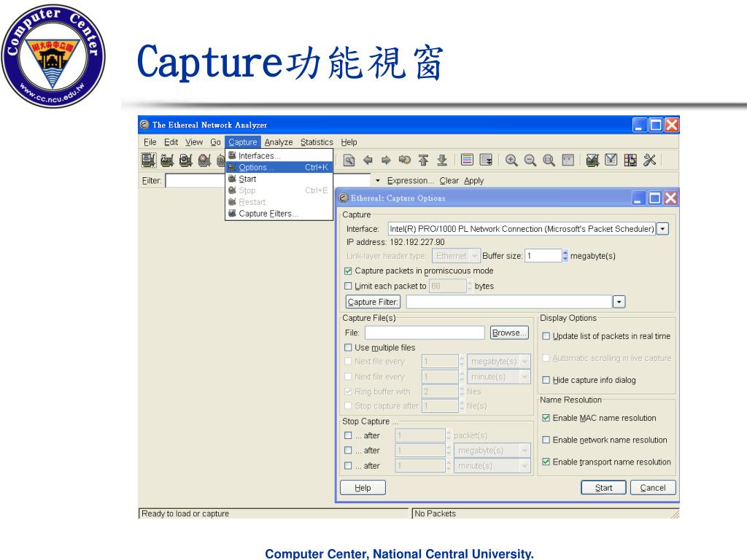Focus the Capture Filter text input

(x=508, y=302)
